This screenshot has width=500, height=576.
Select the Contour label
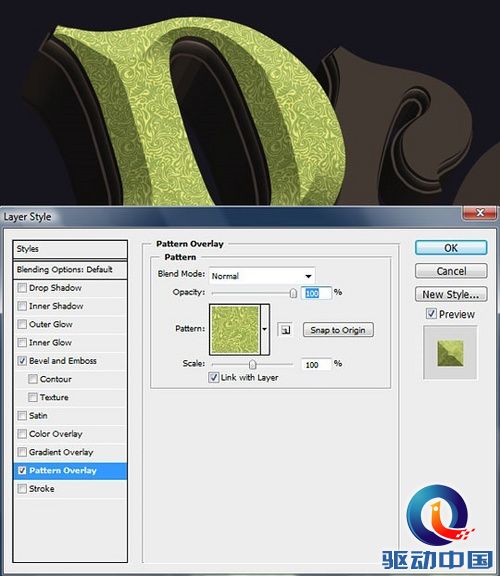[55, 379]
